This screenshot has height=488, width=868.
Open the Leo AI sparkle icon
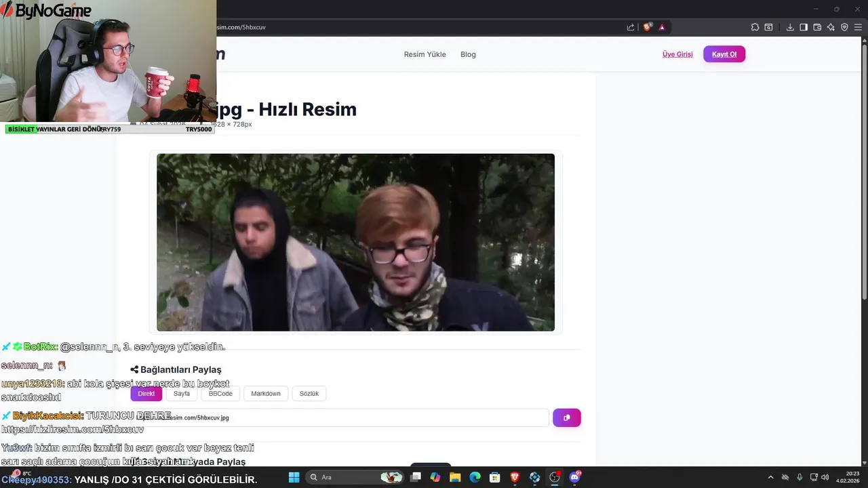point(831,27)
